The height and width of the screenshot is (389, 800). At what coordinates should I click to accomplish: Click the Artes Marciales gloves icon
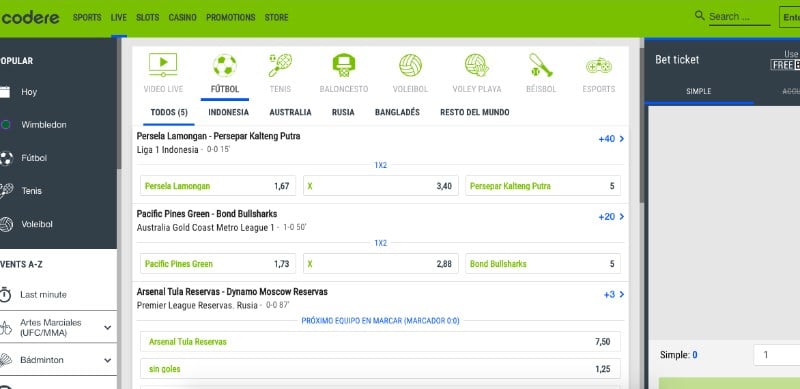pos(5,328)
